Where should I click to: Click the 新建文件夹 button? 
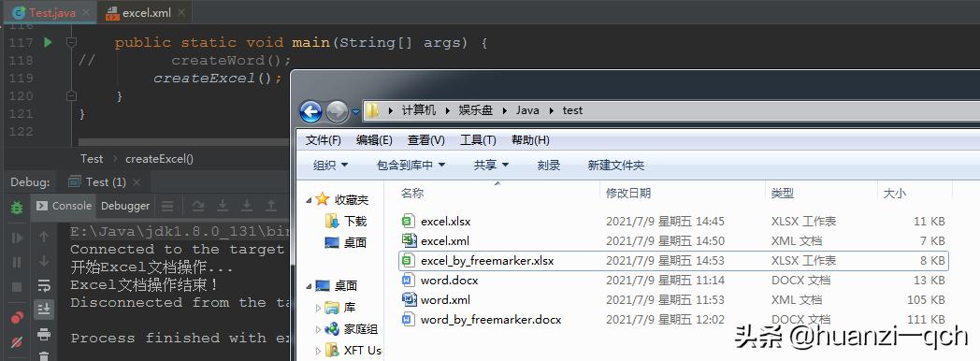point(615,165)
